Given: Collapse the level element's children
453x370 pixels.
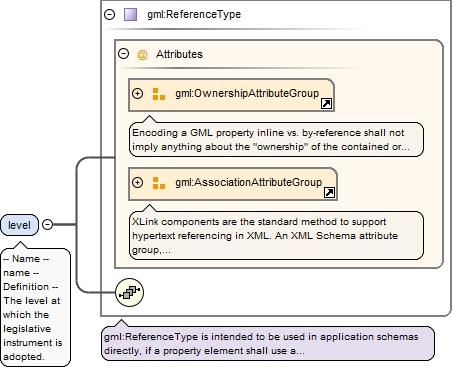Looking at the screenshot, I should (48, 225).
